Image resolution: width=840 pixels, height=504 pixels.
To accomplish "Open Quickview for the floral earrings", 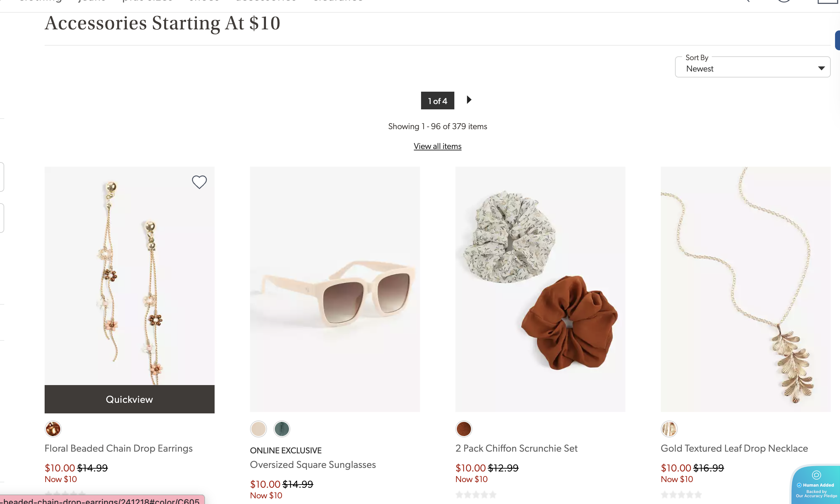I will point(130,399).
